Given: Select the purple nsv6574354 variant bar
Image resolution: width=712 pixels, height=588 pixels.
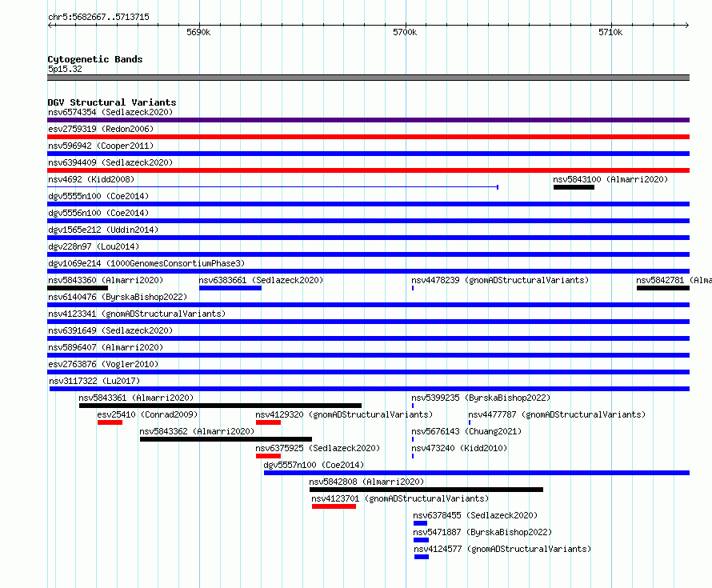Looking at the screenshot, I should coord(368,120).
